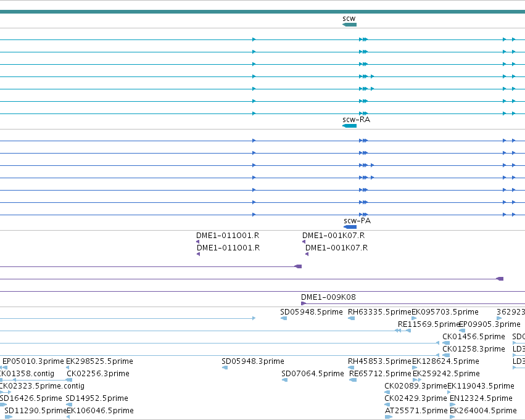Click the blue scw-PA protein glyph
Image resolution: width=525 pixels, height=420 pixels.
(350, 227)
